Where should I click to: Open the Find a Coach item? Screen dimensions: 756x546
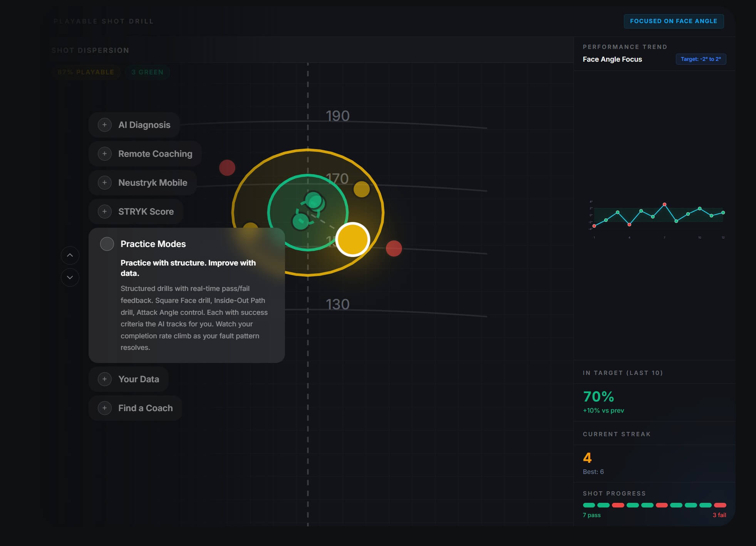pyautogui.click(x=145, y=408)
